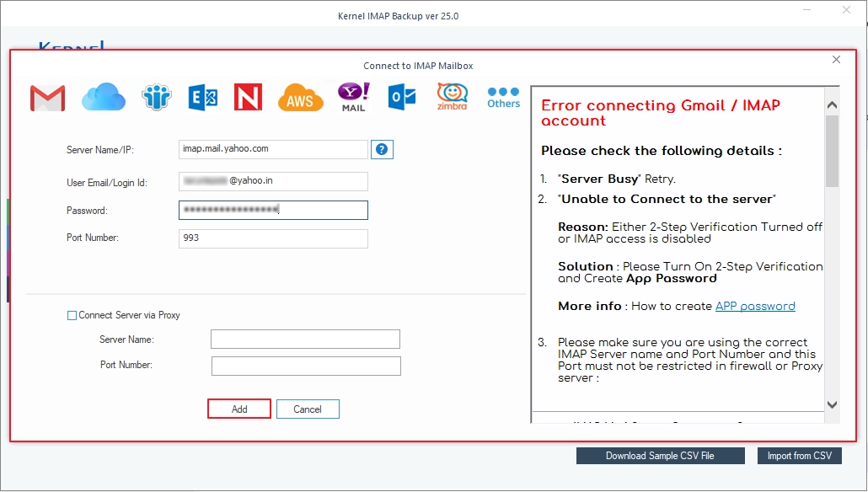Viewport: 868px width, 492px height.
Task: Pick the IBM Verse provider icon
Action: [157, 98]
